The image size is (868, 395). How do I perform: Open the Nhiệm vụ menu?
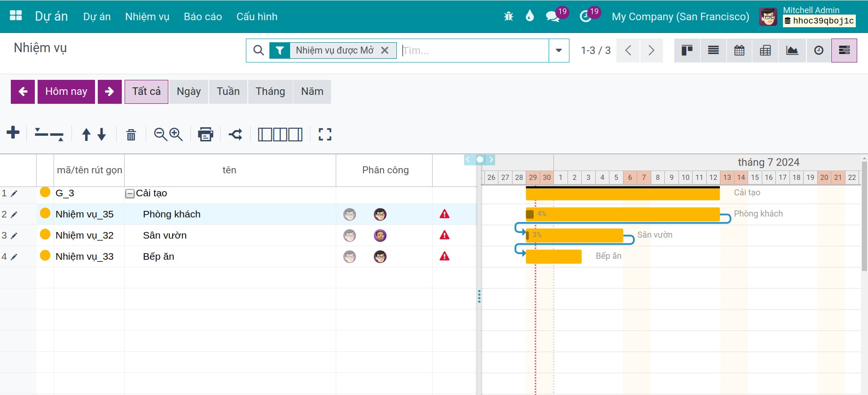[x=147, y=16]
